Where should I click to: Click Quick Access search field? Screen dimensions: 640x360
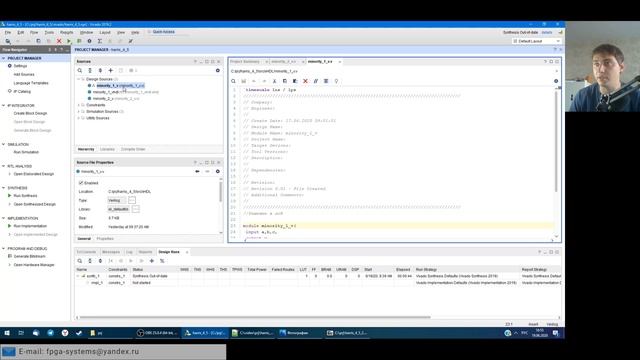(x=163, y=32)
